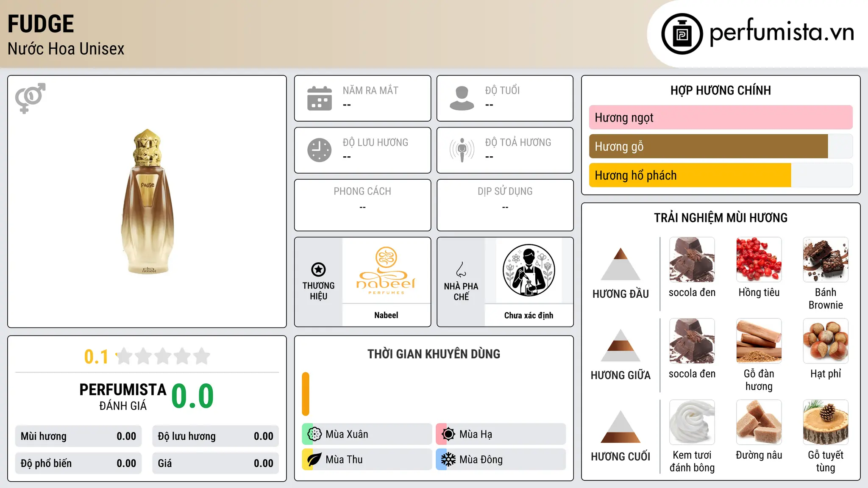Click the FUDGE product title
This screenshot has width=868, height=488.
(41, 24)
